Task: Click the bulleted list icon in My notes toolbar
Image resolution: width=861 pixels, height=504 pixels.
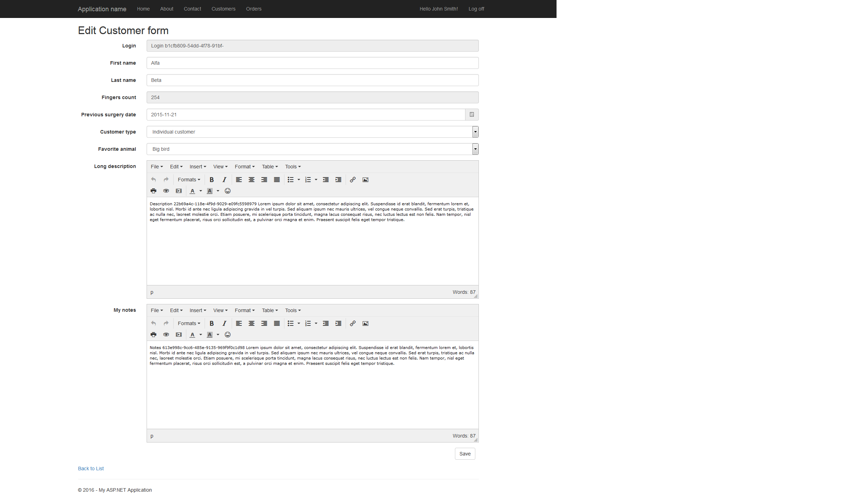Action: [x=290, y=323]
